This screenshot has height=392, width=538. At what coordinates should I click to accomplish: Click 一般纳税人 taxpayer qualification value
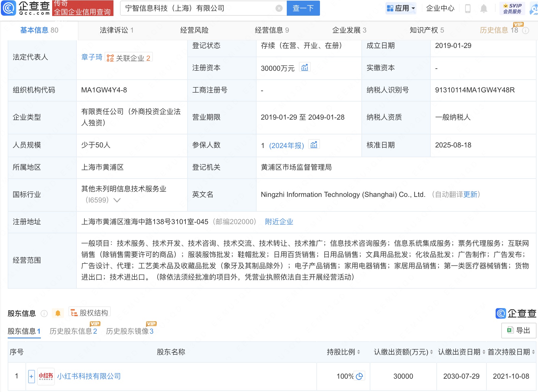point(453,117)
